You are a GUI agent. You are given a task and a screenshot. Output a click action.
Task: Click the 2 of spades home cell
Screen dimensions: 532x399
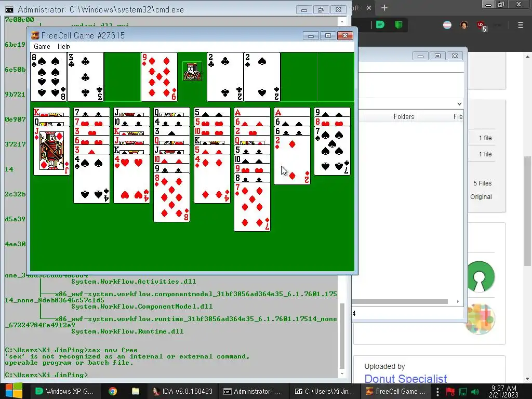[x=262, y=77]
